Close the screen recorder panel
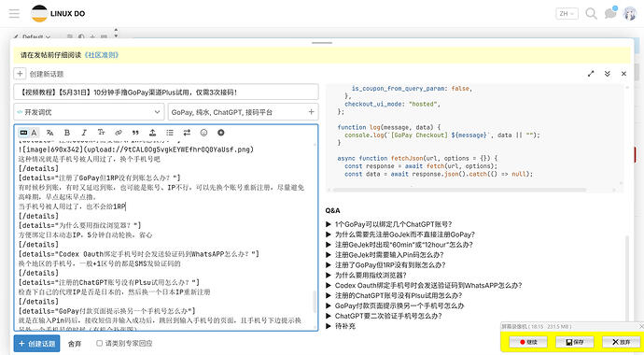This screenshot has height=355, width=644. coord(641,326)
